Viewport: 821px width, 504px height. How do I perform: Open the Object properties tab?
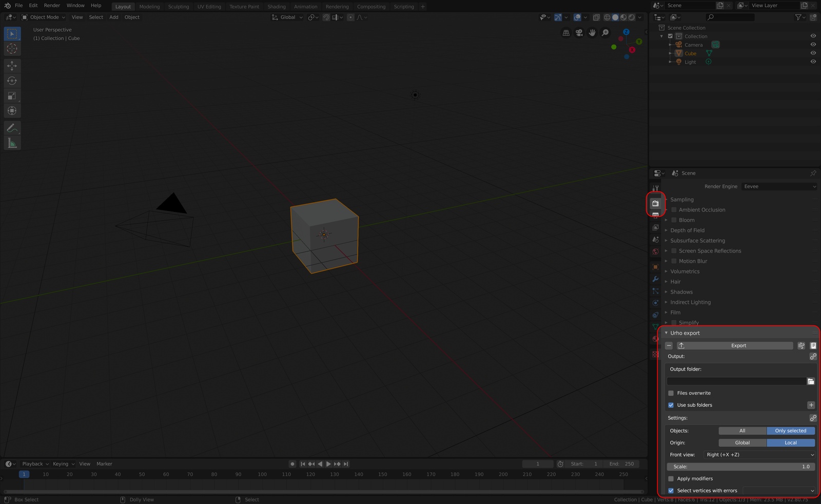tap(655, 267)
